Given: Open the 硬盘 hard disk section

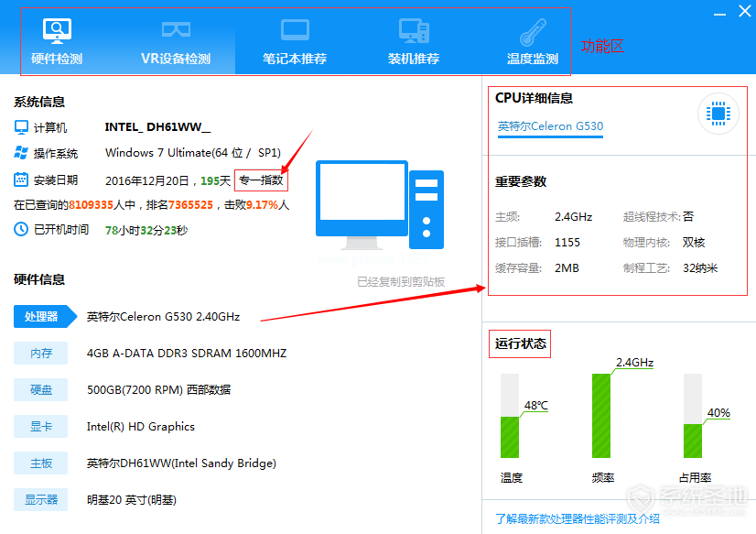Looking at the screenshot, I should click(40, 389).
